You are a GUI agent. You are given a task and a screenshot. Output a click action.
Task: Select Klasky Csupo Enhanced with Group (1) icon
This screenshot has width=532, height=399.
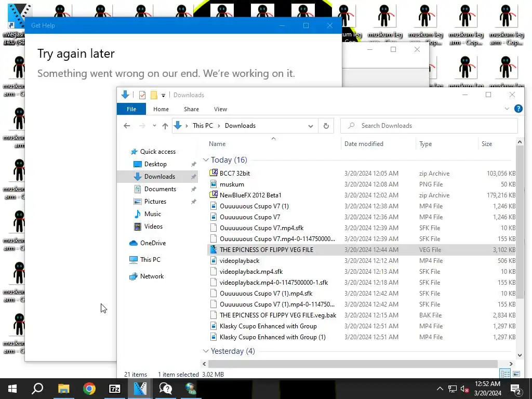pos(214,337)
